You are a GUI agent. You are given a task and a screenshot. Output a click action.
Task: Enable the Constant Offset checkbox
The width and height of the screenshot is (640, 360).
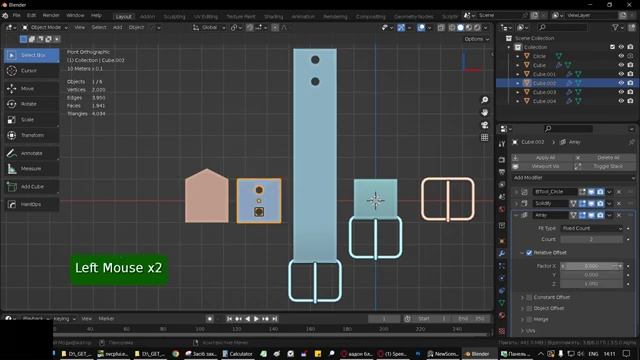529,297
